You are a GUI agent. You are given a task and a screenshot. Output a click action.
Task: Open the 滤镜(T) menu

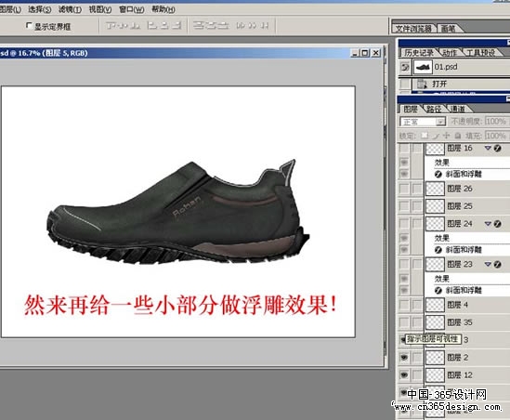coord(70,9)
